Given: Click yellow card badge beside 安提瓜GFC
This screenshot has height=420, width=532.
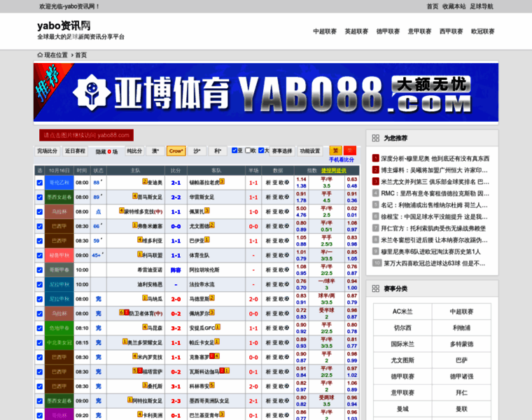Looking at the screenshot, I should pyautogui.click(x=218, y=327).
